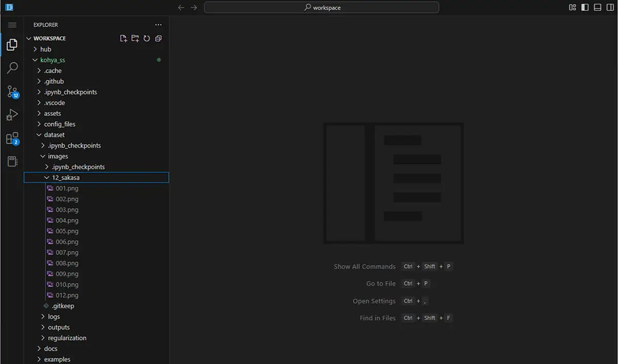Expand the docs folder
The height and width of the screenshot is (364, 618).
[96, 349]
